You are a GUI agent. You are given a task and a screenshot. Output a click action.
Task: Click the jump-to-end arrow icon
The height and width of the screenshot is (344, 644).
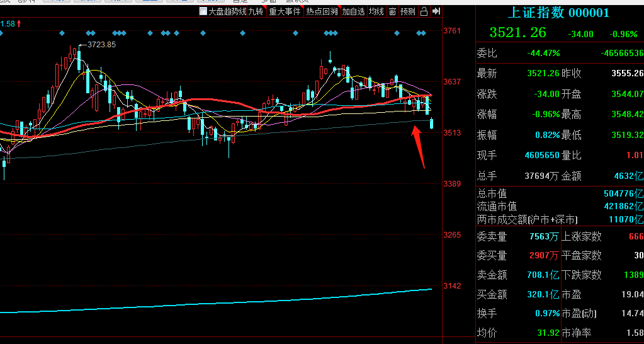click(x=436, y=11)
